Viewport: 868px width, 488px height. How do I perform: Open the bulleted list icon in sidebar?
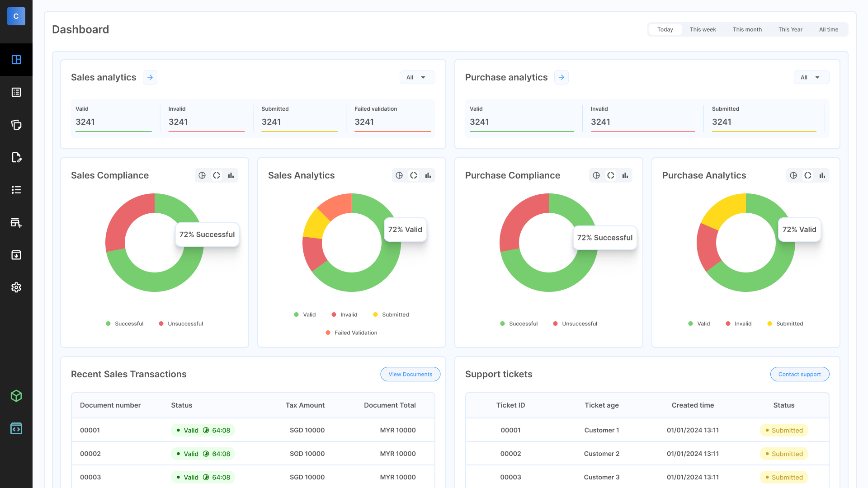(16, 190)
